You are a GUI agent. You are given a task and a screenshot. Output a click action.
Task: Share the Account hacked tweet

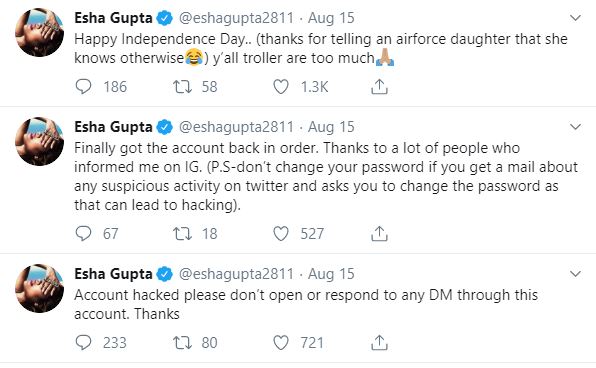coord(379,342)
